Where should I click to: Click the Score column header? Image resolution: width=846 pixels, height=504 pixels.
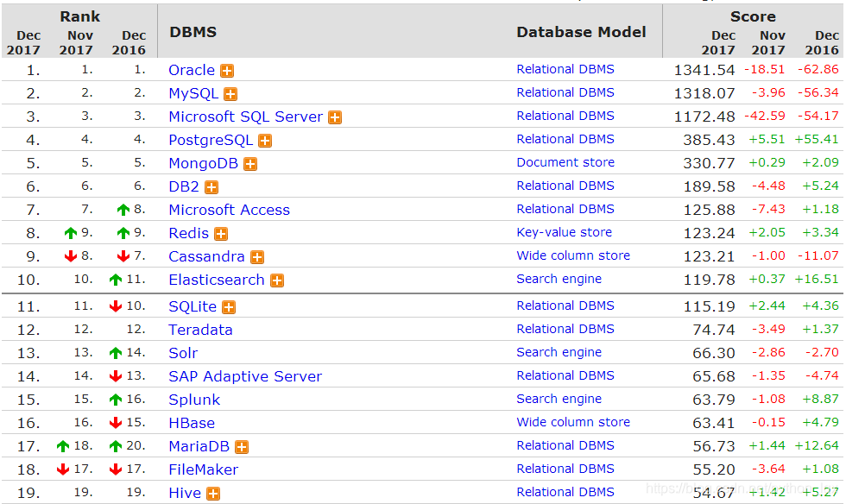(x=753, y=16)
